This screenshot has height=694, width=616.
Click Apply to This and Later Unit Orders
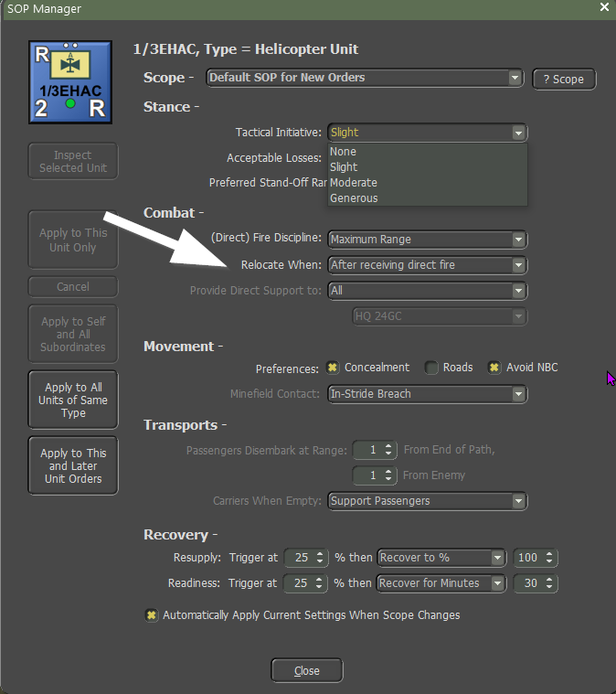73,466
